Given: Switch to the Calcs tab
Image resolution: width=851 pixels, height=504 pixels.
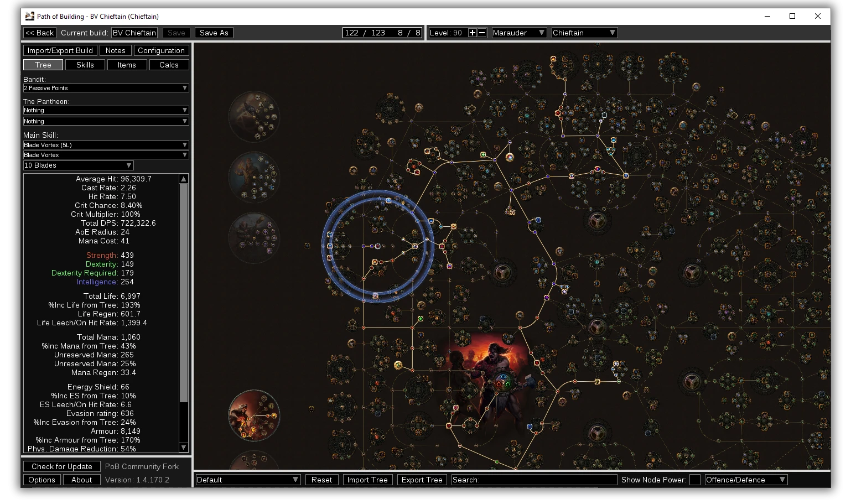Looking at the screenshot, I should (169, 65).
